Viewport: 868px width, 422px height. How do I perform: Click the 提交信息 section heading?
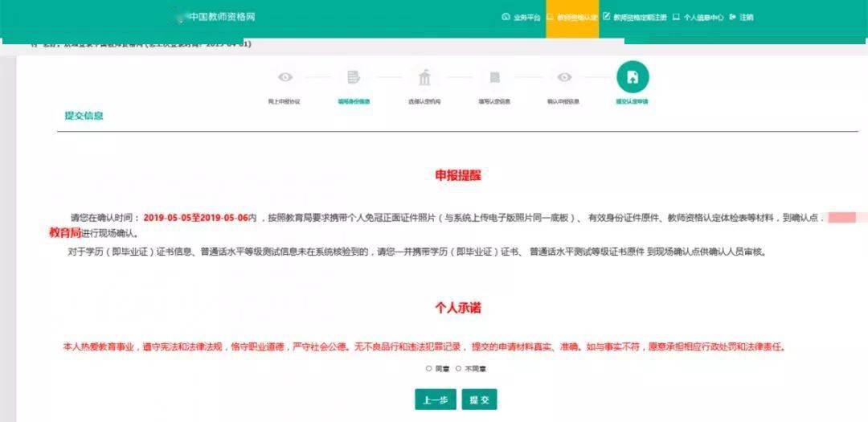[x=84, y=116]
